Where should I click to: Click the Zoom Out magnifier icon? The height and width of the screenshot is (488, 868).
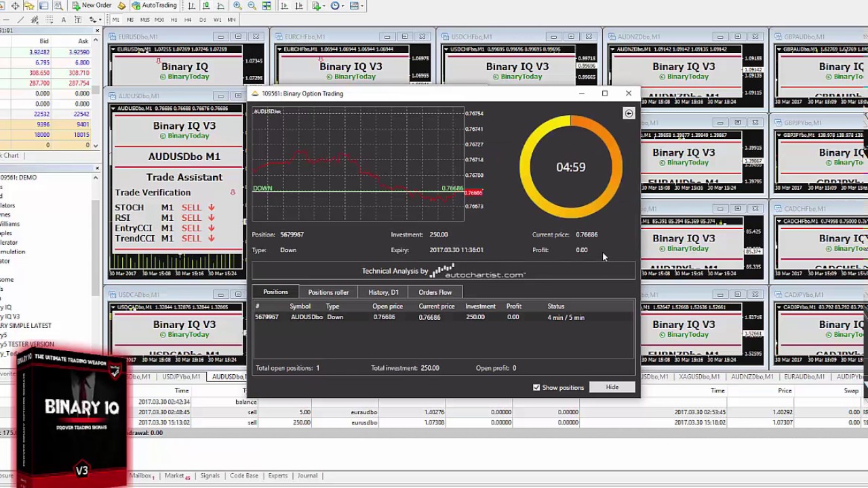point(252,5)
